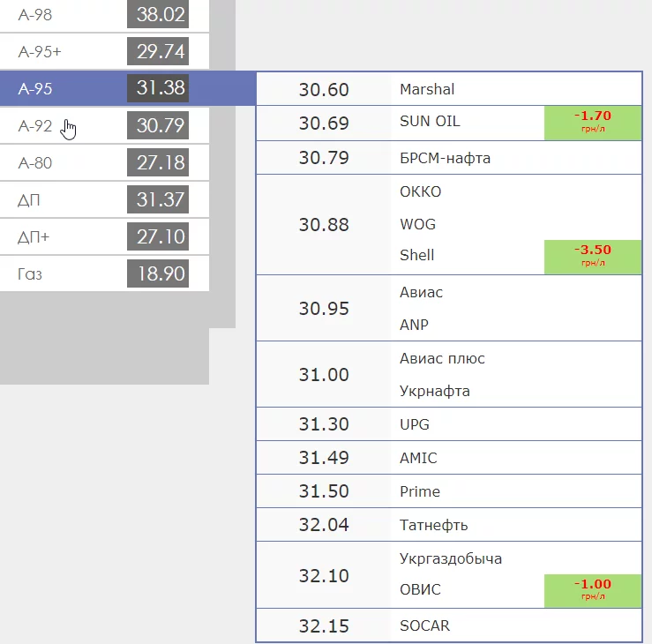The width and height of the screenshot is (652, 644).
Task: Open the SOCAR station entry
Action: (x=424, y=626)
